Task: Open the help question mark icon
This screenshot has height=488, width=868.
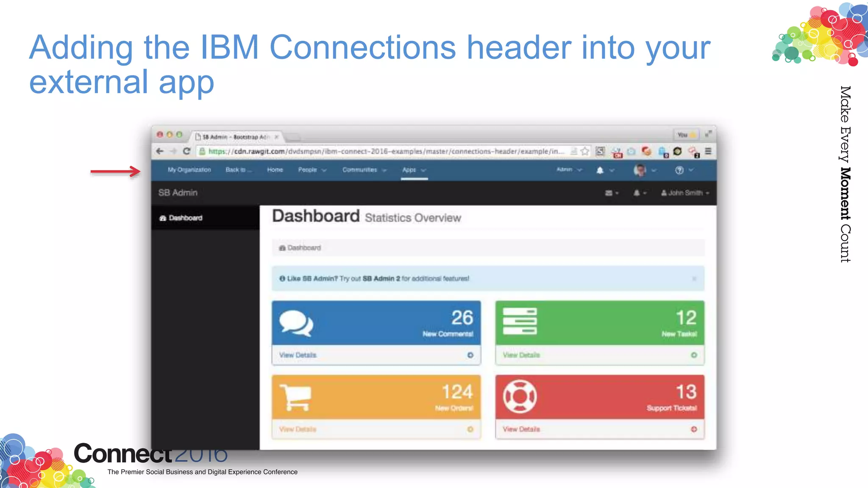Action: 679,170
